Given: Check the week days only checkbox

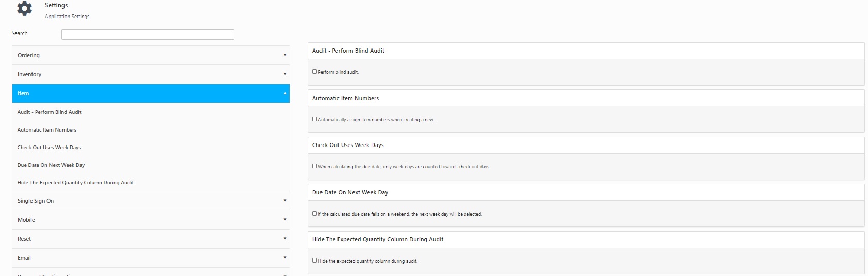Looking at the screenshot, I should [315, 166].
